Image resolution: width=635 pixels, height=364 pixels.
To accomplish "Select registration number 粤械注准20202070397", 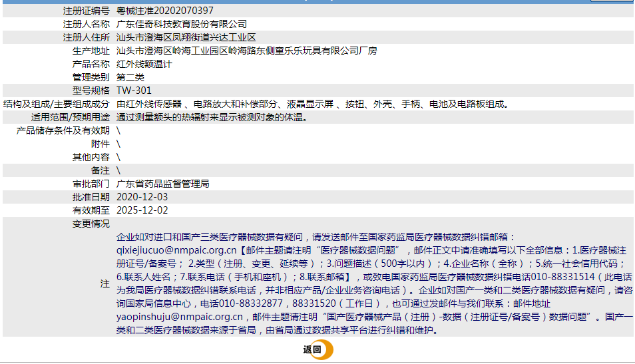I will (x=165, y=11).
